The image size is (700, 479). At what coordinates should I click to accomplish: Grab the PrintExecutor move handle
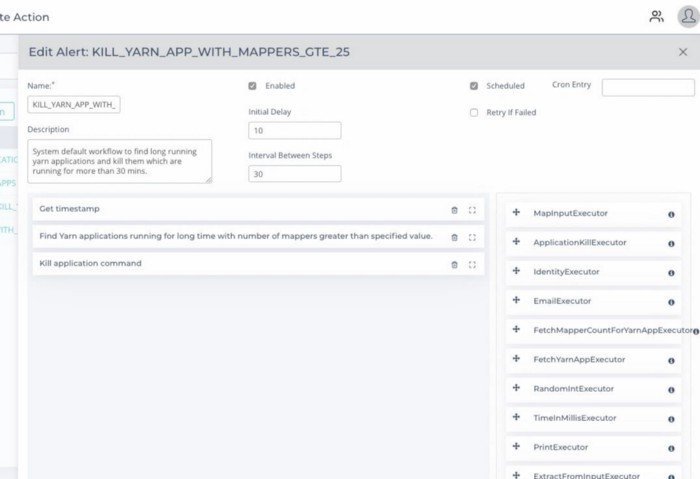517,446
